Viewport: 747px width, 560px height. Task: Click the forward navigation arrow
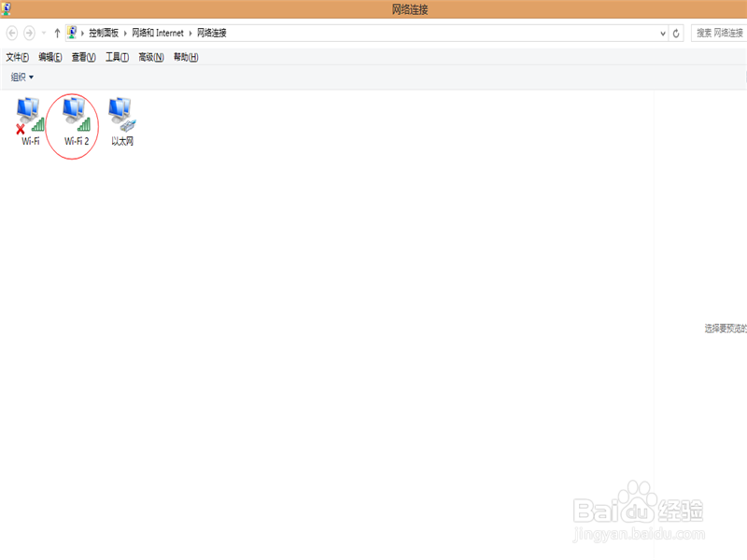(30, 31)
